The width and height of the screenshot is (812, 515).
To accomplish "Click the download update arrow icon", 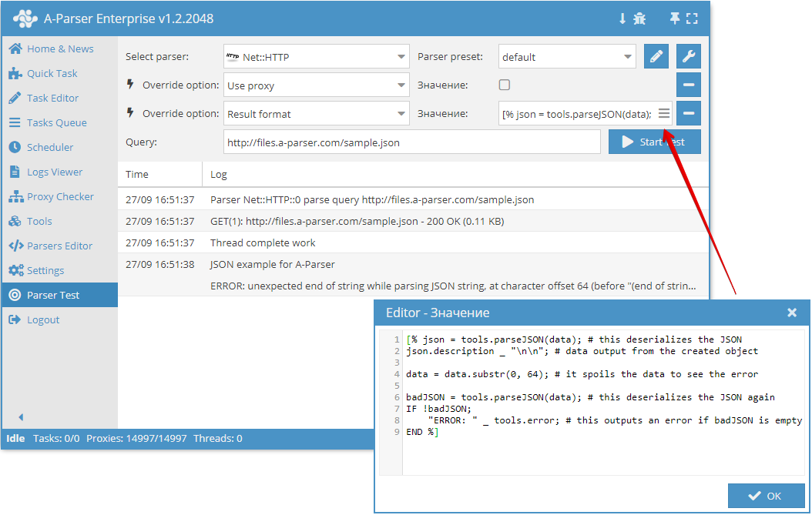I will [x=622, y=18].
